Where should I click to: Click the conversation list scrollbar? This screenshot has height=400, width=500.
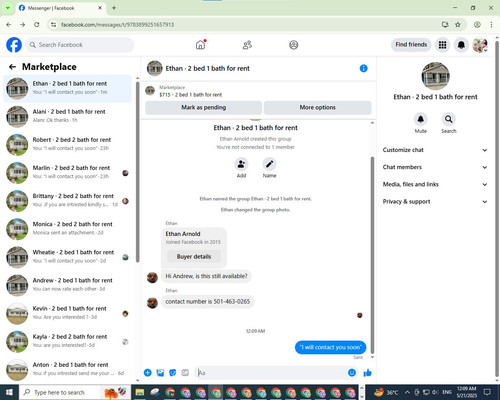(x=138, y=172)
